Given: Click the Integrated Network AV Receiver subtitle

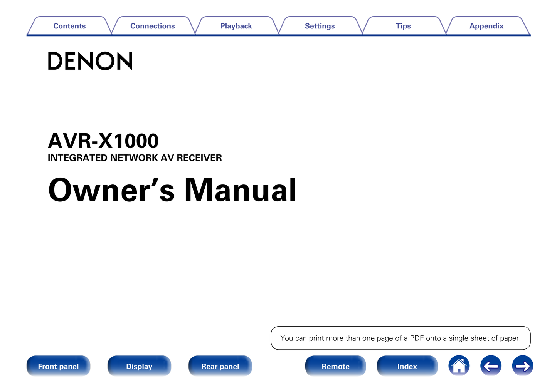Looking at the screenshot, I should coord(135,158).
